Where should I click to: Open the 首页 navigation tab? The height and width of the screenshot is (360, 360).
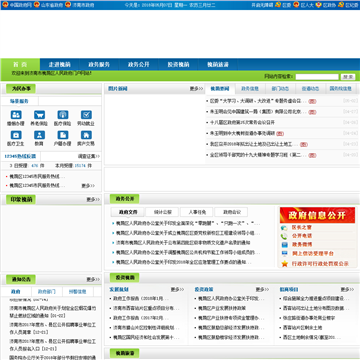20,64
